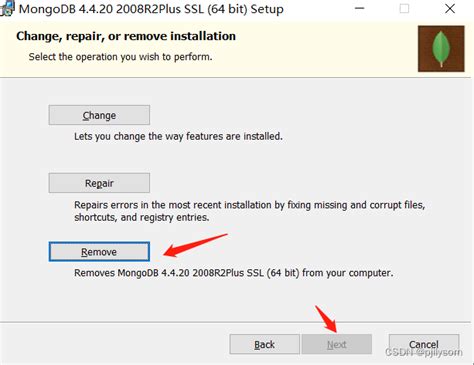The height and width of the screenshot is (365, 474).
Task: Click the grayed-out maximize box
Action: click(x=404, y=8)
